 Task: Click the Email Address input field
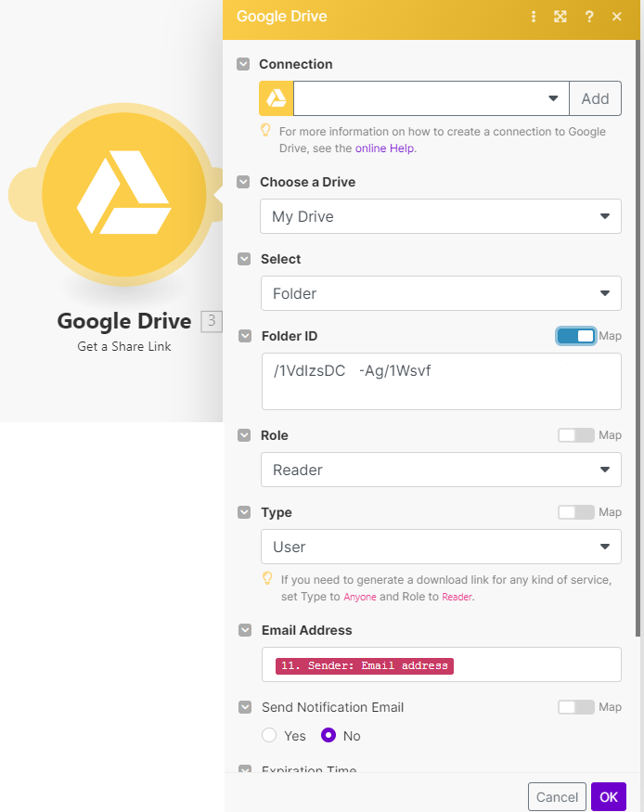click(442, 664)
